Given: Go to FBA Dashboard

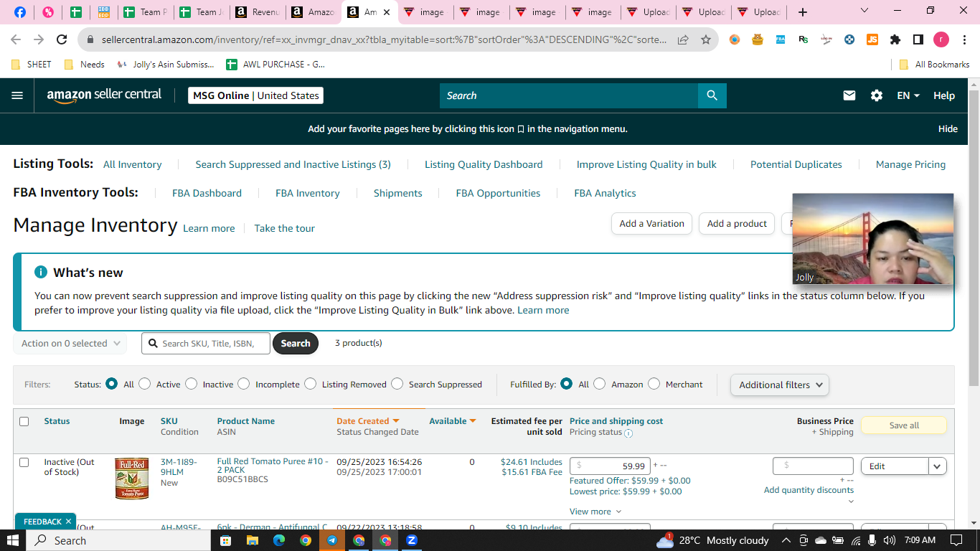Looking at the screenshot, I should [x=207, y=193].
